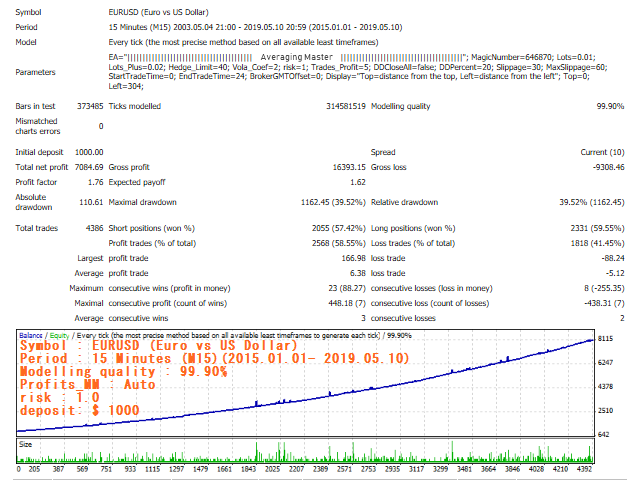Viewport: 640px width, 480px height.
Task: Select the Loss trades 1818 (41.45%) value
Action: [x=598, y=243]
